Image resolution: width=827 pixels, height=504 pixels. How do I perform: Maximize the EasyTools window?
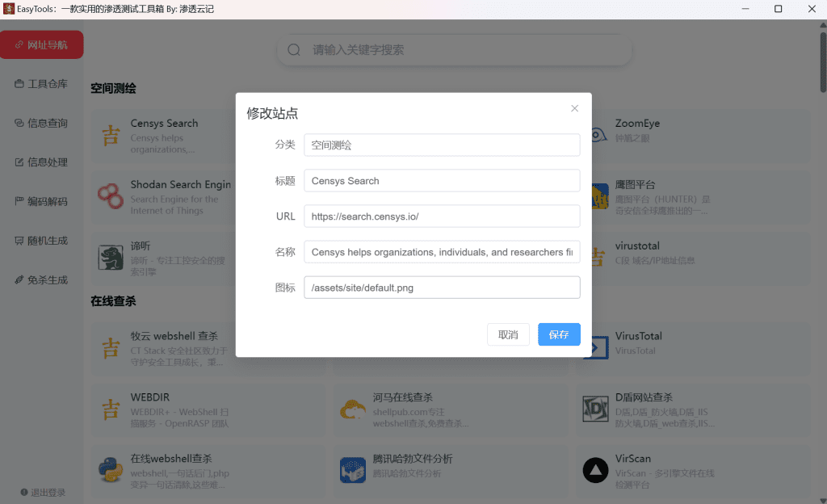point(778,9)
